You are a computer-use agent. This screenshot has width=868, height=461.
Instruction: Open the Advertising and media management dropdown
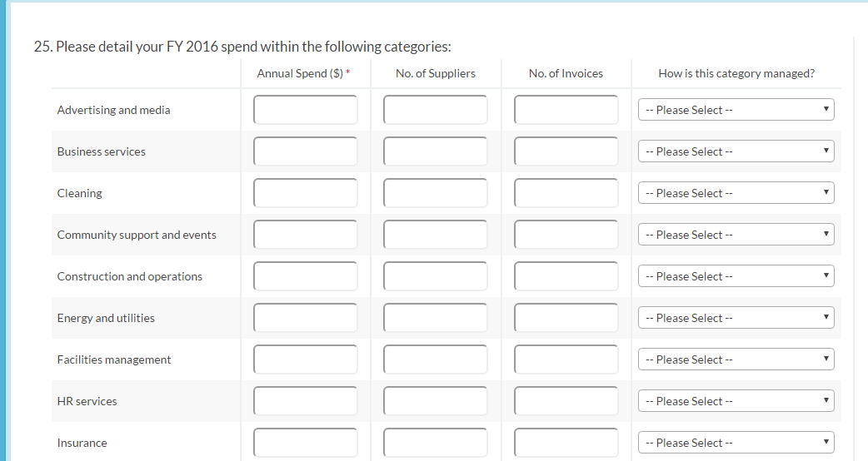click(736, 110)
